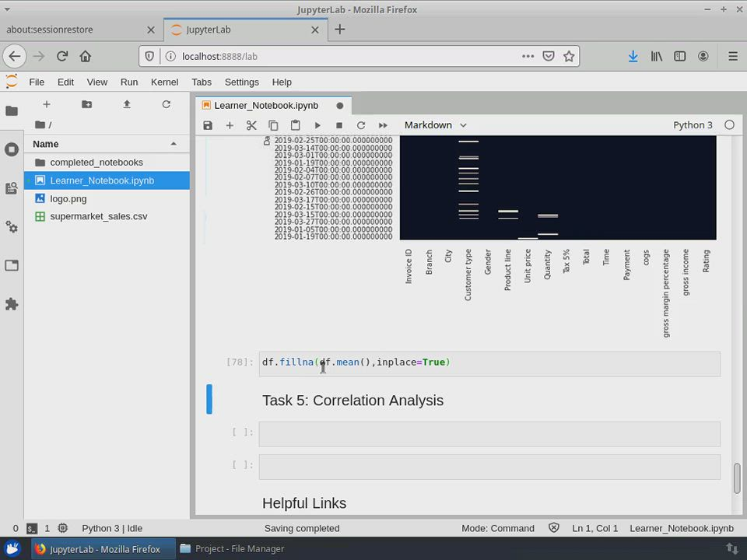Screen dimensions: 747x560
Task: Click kernel count icon in status bar
Action: tap(62, 528)
